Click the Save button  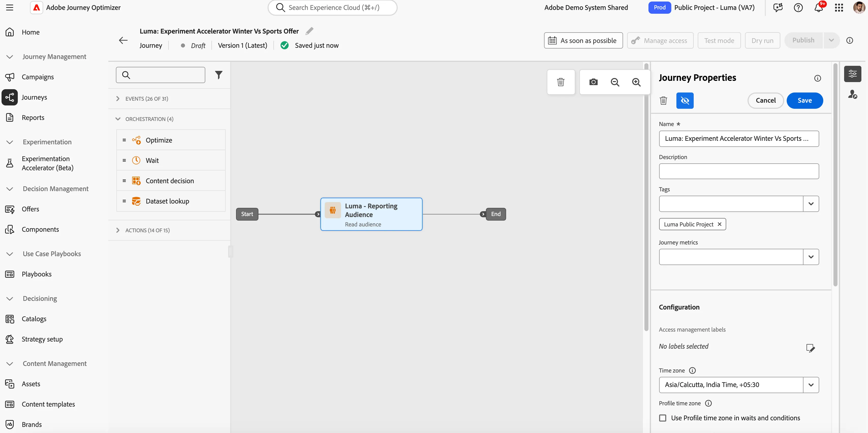[x=805, y=100]
